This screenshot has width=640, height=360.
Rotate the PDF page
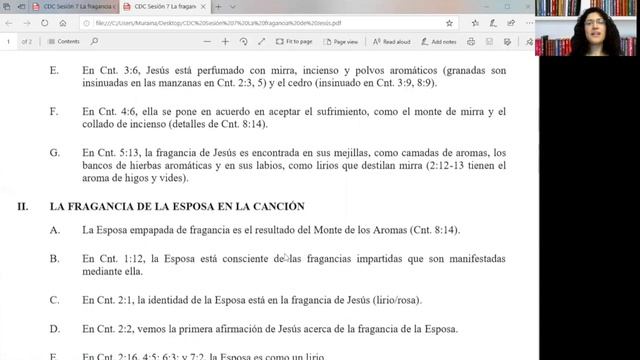click(x=244, y=42)
